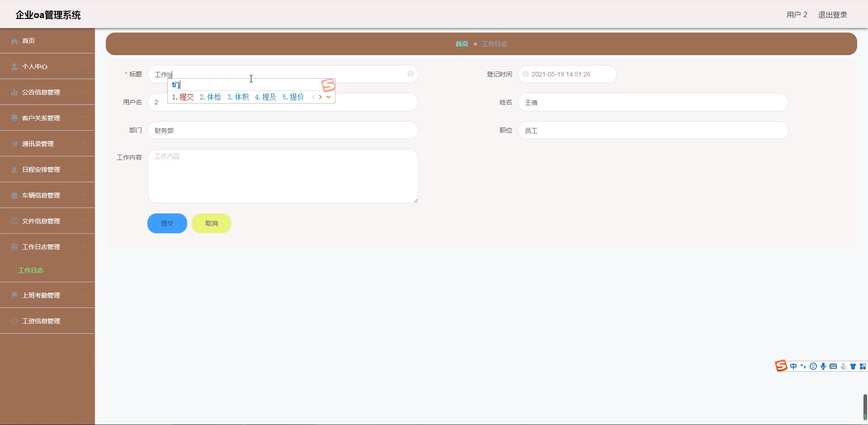The width and height of the screenshot is (868, 425).
Task: Expand the candidate list down arrow
Action: (x=329, y=97)
